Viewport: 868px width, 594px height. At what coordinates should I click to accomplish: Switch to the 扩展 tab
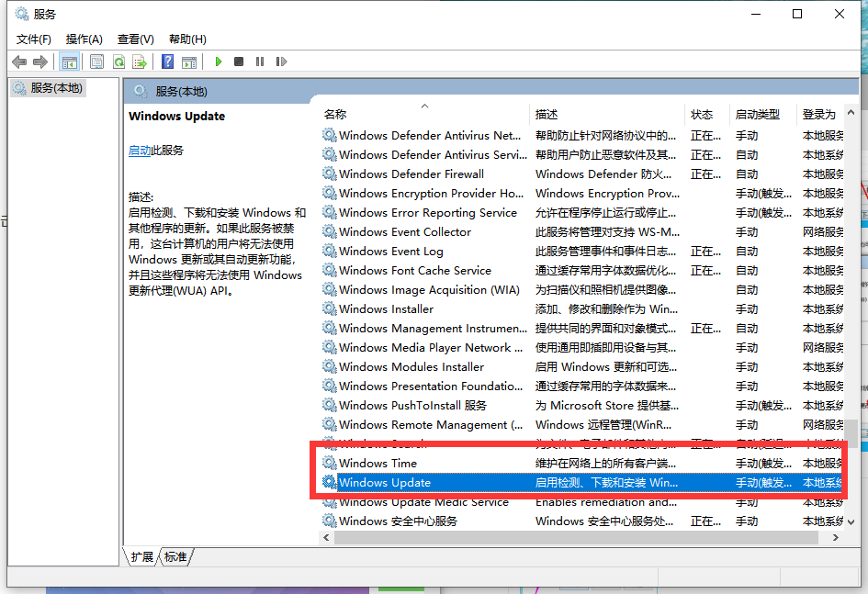(141, 557)
